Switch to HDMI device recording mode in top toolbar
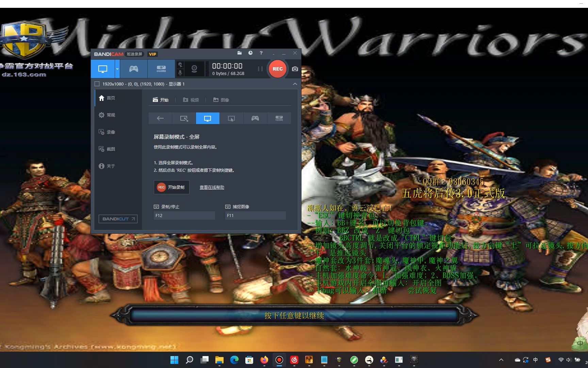 point(161,69)
